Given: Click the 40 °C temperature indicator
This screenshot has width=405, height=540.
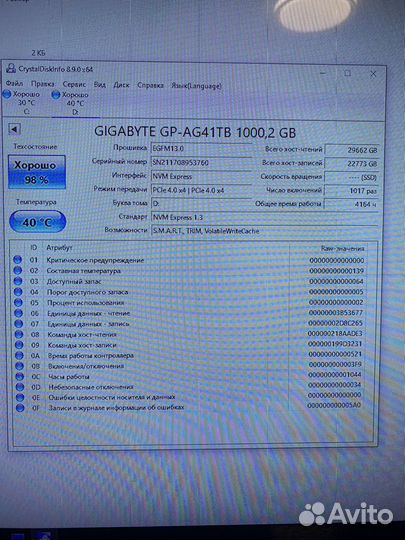Looking at the screenshot, I should pos(37,222).
